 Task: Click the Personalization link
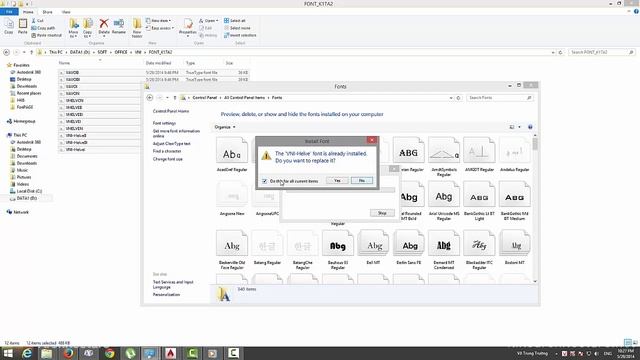tap(166, 294)
